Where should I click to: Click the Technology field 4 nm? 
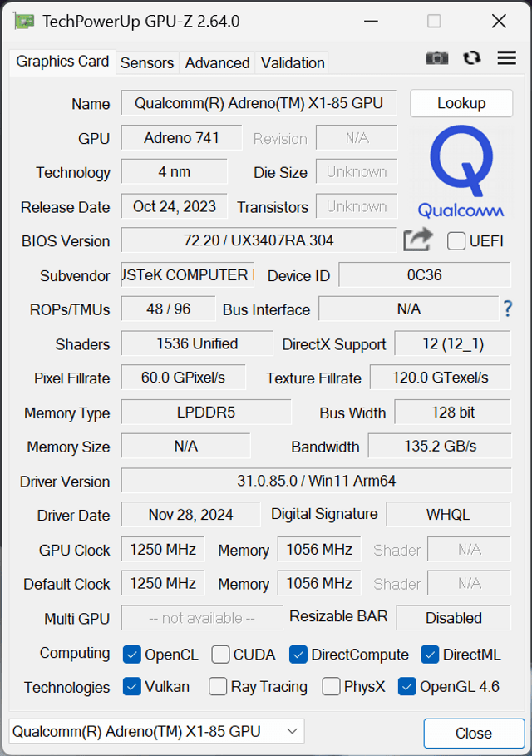click(174, 171)
